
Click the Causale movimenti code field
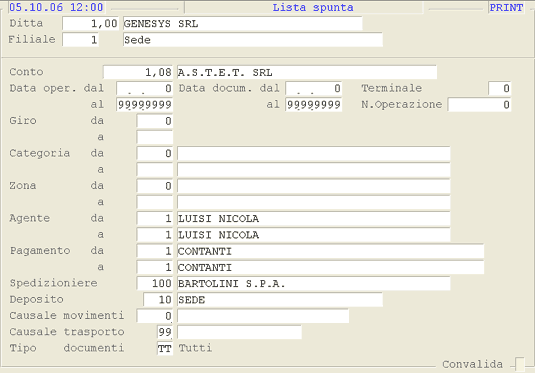(155, 316)
